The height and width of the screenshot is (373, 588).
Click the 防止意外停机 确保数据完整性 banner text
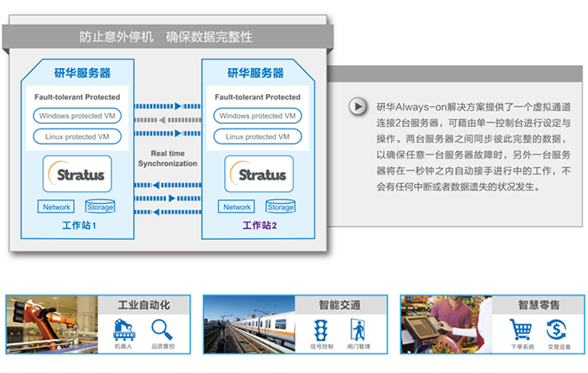165,37
